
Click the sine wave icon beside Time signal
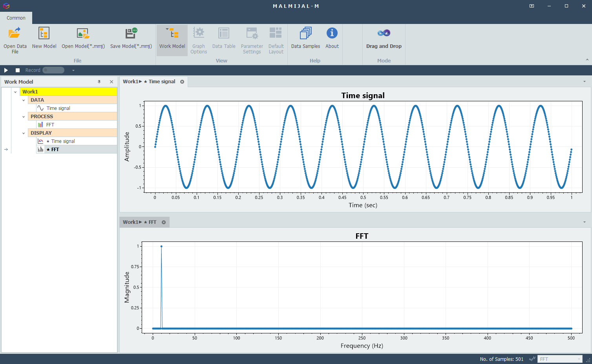(40, 108)
